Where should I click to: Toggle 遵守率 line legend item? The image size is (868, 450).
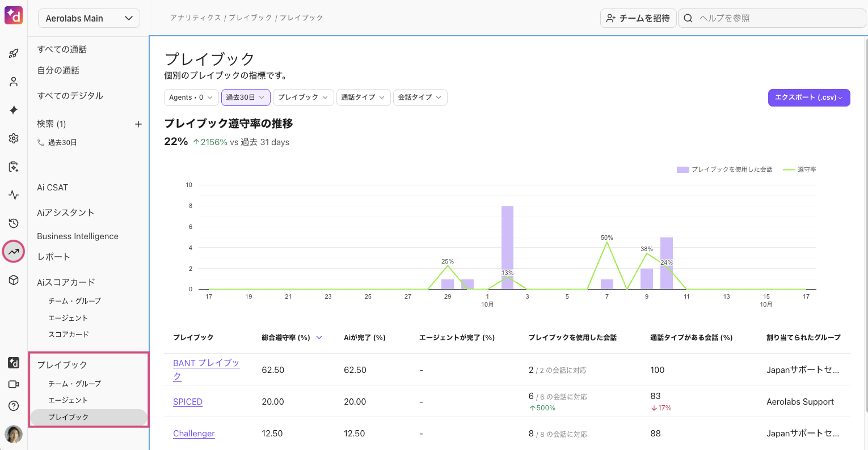point(800,169)
